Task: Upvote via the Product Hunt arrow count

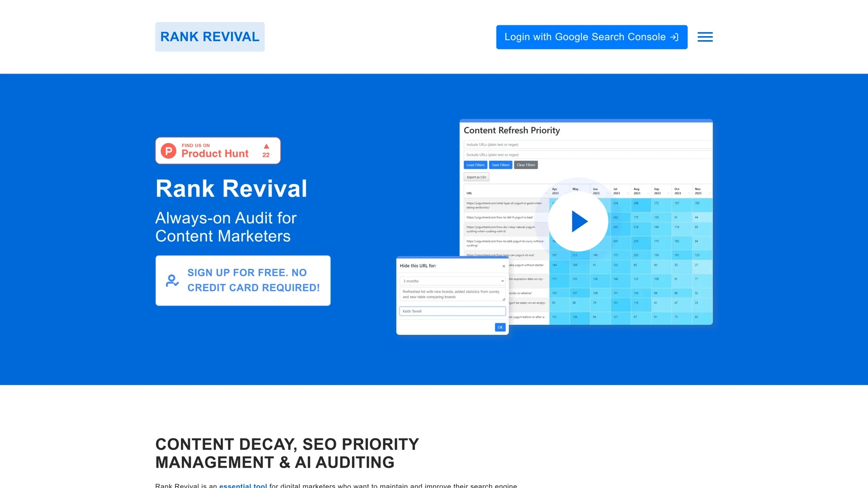Action: coord(266,151)
